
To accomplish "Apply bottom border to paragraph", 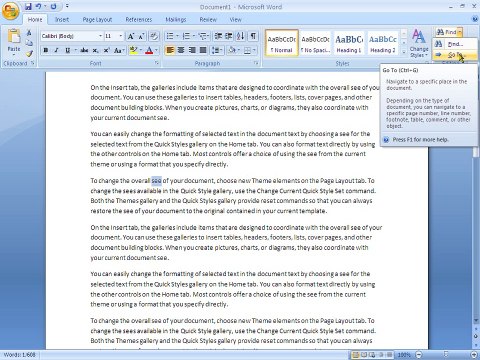I will click(247, 50).
